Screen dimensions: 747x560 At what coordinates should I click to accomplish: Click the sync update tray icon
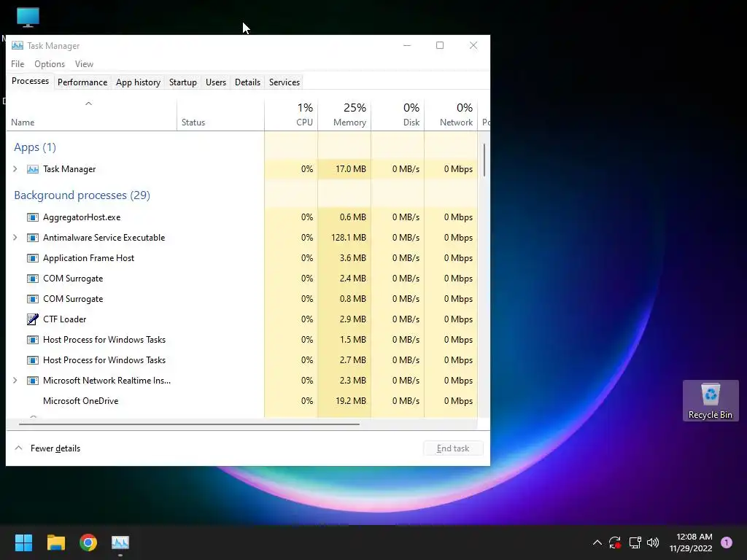pos(615,542)
